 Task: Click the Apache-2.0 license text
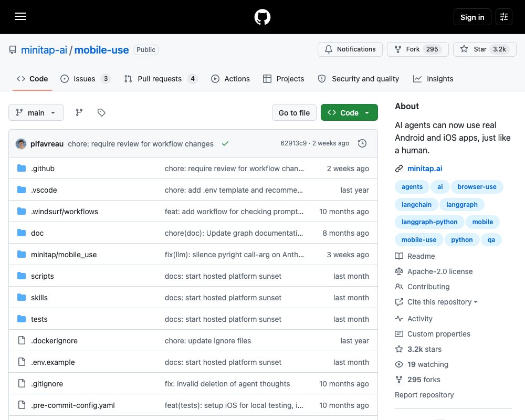pos(439,271)
